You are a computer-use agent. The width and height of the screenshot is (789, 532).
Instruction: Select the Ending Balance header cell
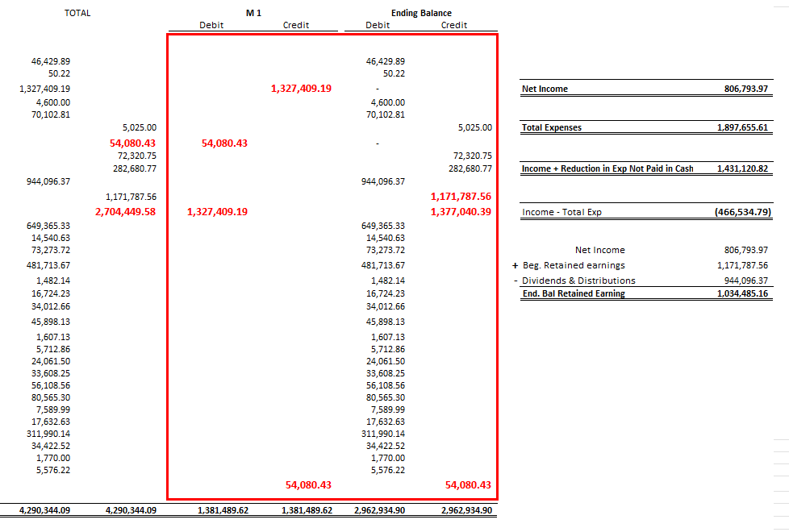[421, 13]
